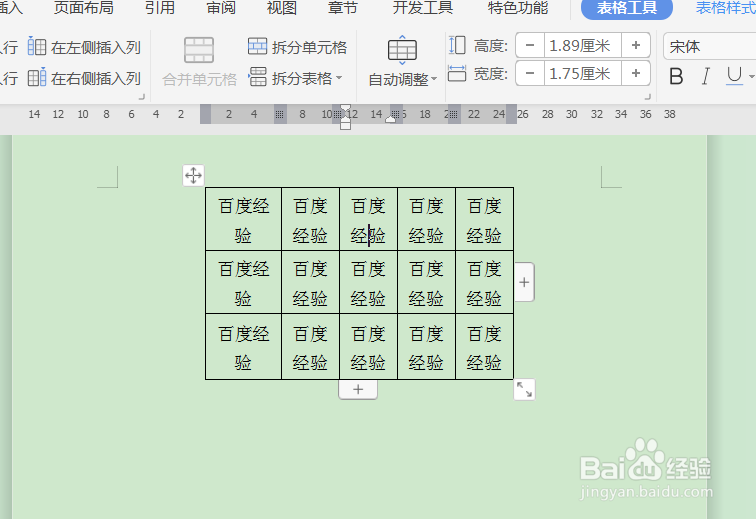Increase the column width with plus

(x=636, y=73)
